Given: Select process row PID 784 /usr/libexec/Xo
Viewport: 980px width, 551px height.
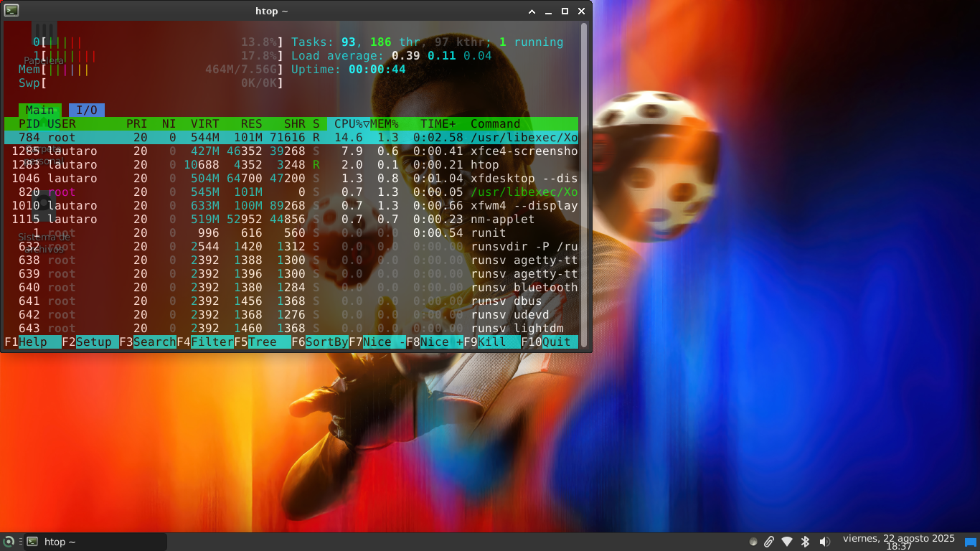Looking at the screenshot, I should point(291,138).
